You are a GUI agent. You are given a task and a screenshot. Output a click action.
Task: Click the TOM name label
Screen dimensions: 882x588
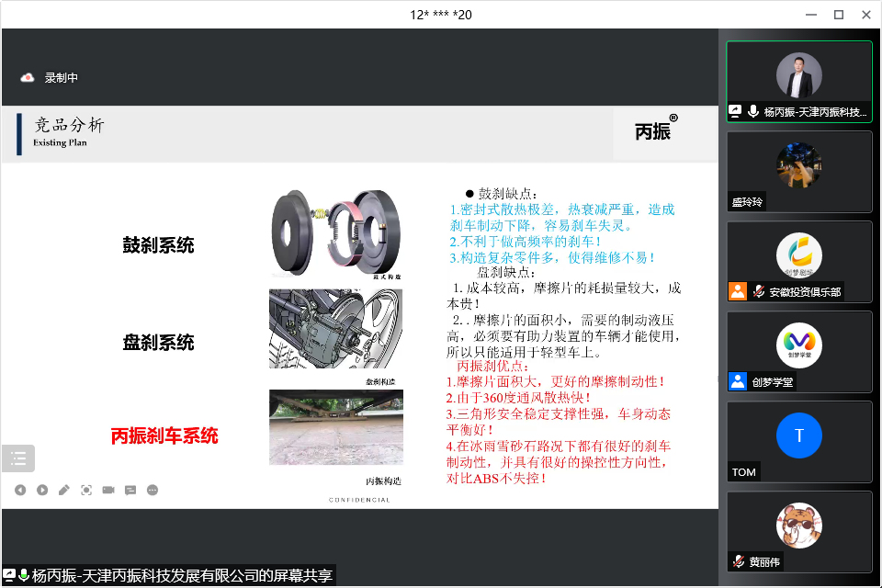(743, 472)
